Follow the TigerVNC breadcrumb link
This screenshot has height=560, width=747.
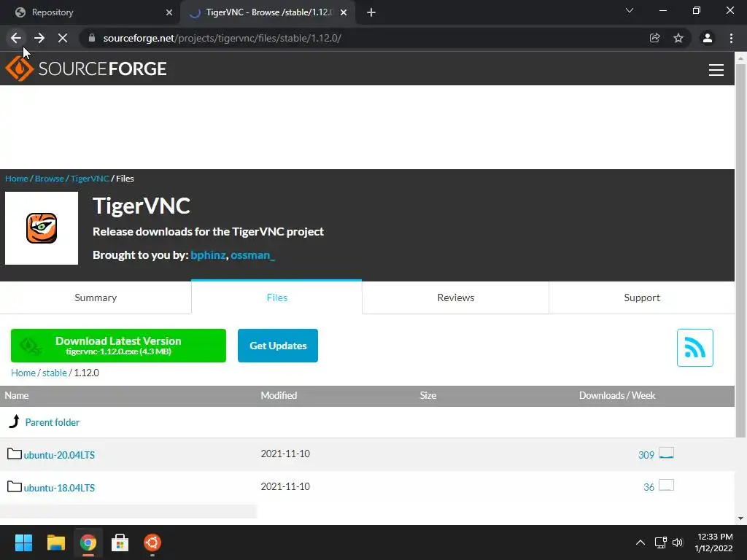(90, 179)
